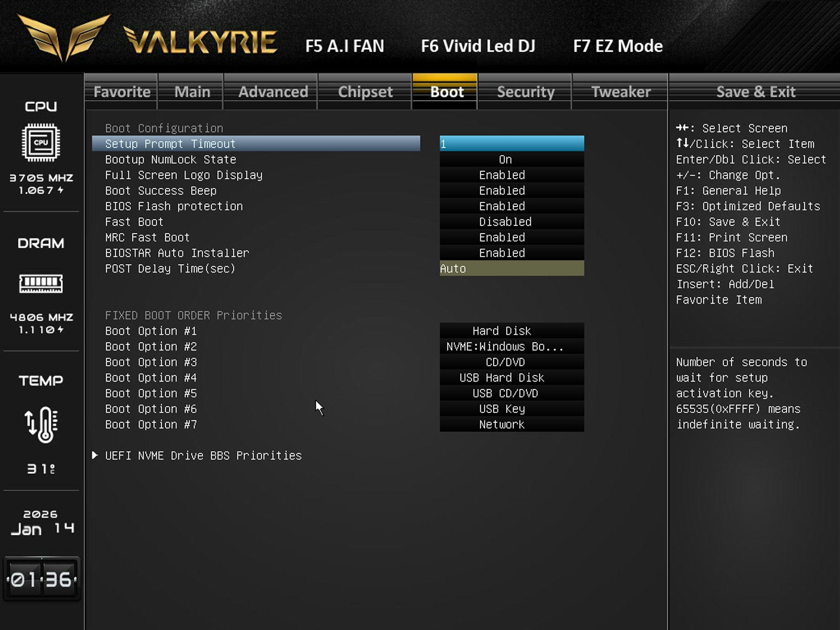Viewport: 840px width, 630px height.
Task: Expand UEFI NVME Drive BBS Priorities
Action: pyautogui.click(x=203, y=455)
